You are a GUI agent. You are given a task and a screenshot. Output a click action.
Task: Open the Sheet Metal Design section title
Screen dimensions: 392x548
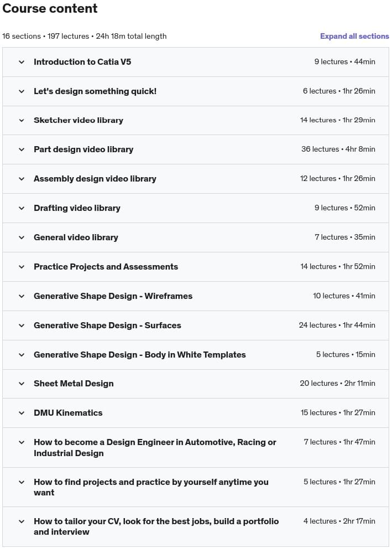click(x=74, y=384)
